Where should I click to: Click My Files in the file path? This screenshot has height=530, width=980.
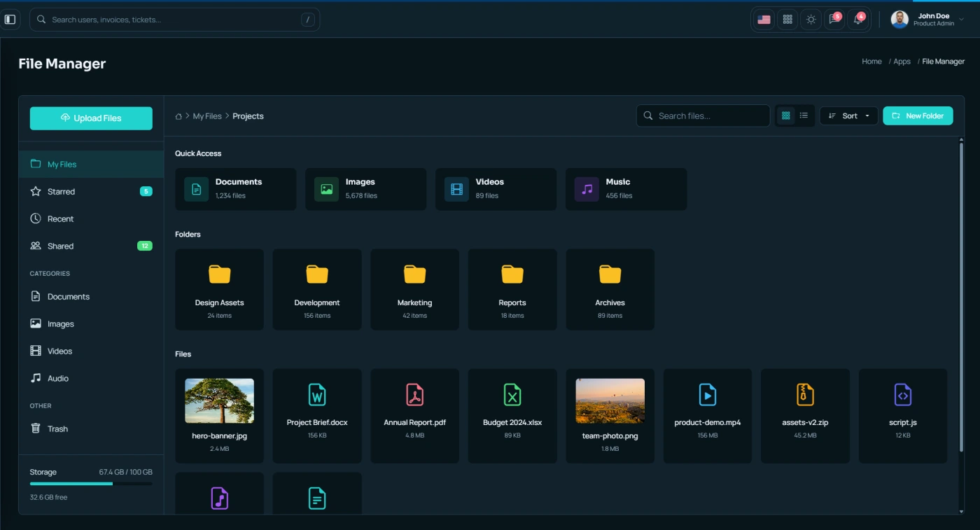(x=207, y=116)
